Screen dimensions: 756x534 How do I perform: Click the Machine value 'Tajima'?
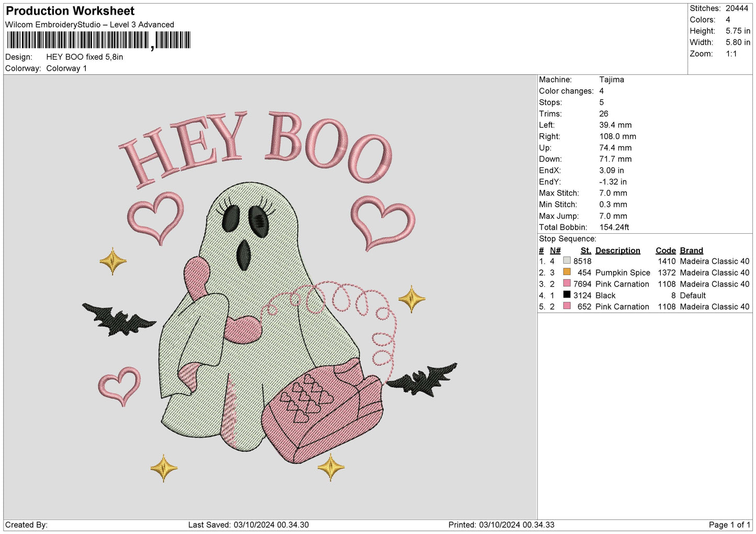[612, 79]
